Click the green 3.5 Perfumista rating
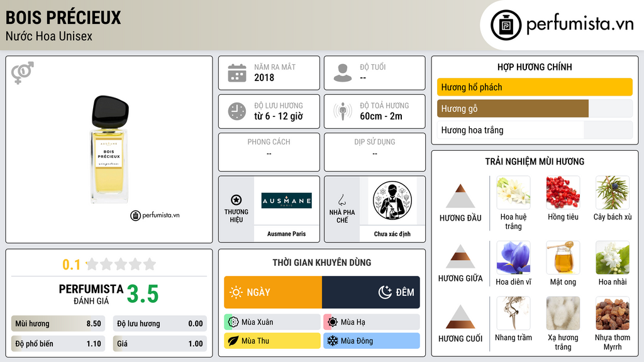The image size is (644, 362). (143, 294)
